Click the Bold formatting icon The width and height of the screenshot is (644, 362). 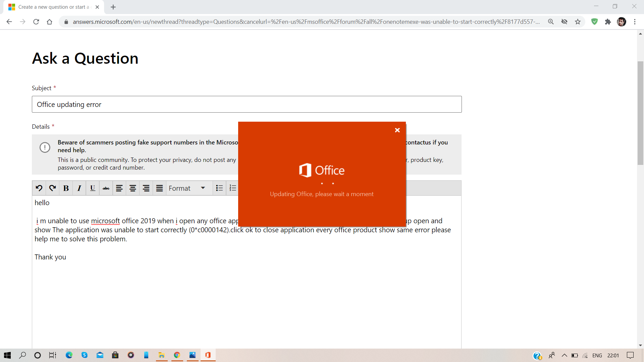66,188
